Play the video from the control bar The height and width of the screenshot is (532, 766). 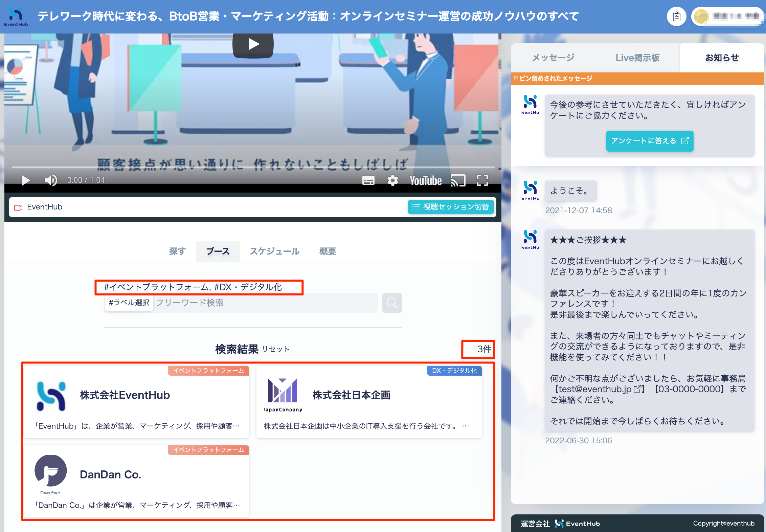click(25, 180)
